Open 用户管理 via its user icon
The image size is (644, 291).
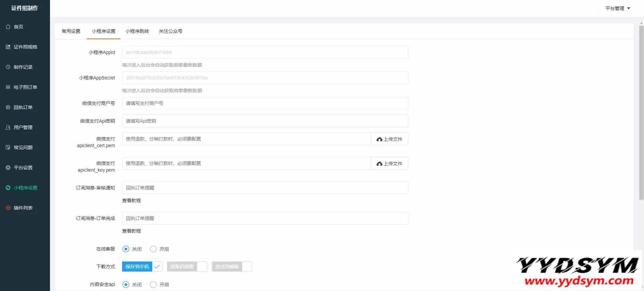pos(8,127)
